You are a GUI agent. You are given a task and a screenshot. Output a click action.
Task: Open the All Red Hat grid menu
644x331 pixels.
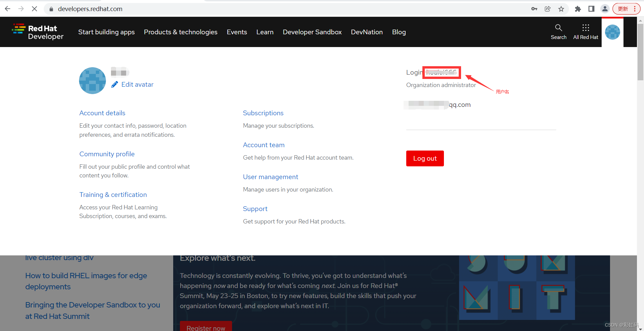pos(585,28)
